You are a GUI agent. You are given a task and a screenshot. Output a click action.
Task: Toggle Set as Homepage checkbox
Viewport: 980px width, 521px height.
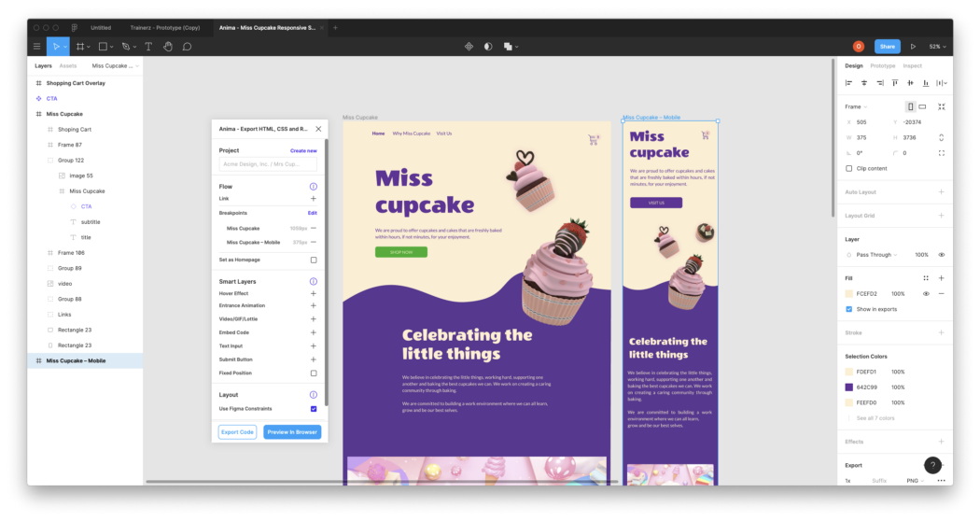[313, 260]
